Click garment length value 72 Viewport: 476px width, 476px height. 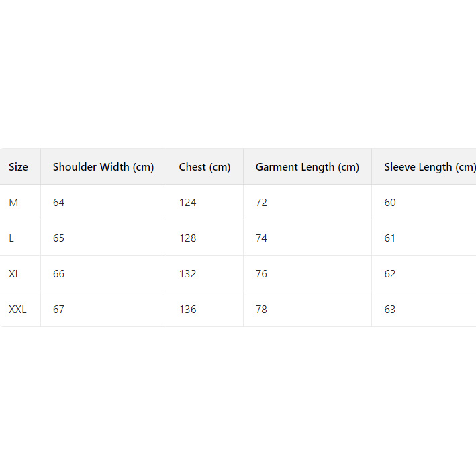(x=262, y=203)
